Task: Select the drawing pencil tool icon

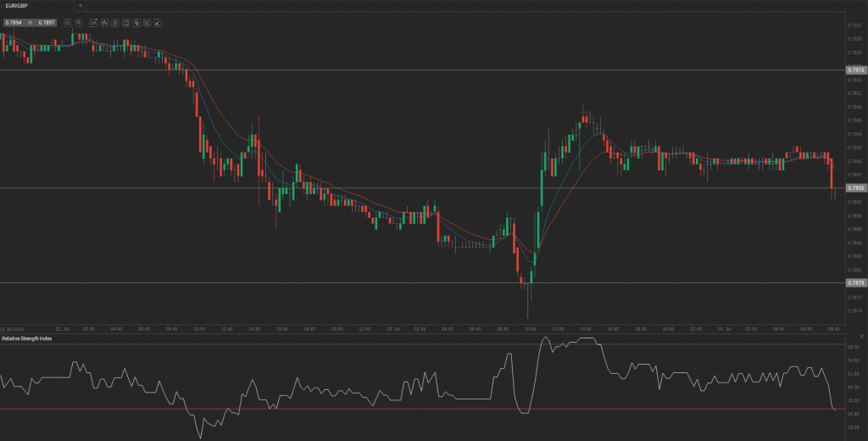Action: pos(158,23)
